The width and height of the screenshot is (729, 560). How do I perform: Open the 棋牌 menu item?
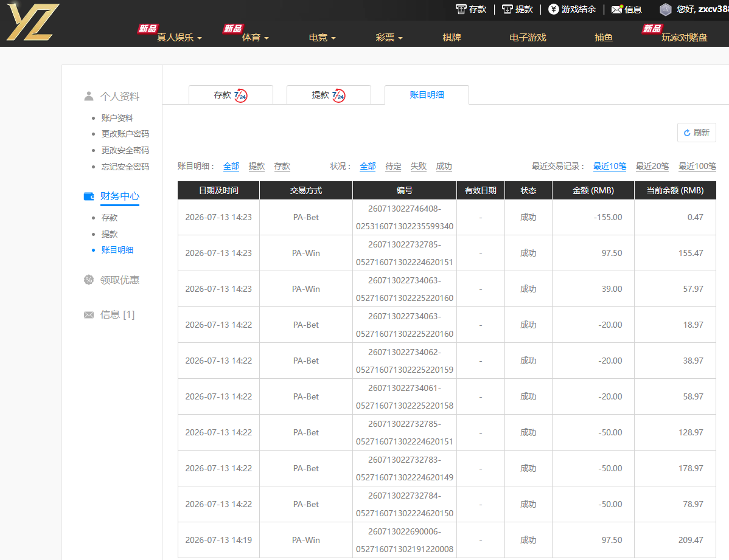click(452, 38)
